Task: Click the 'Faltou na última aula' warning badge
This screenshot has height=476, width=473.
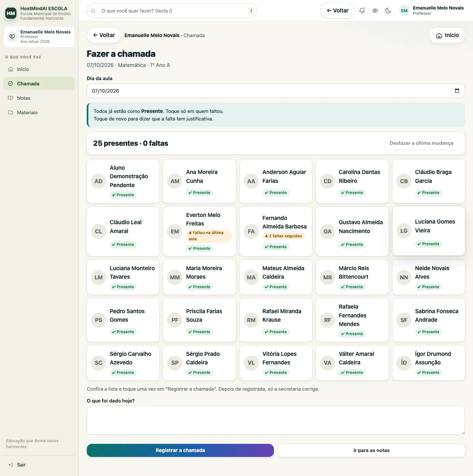Action: 209,236
